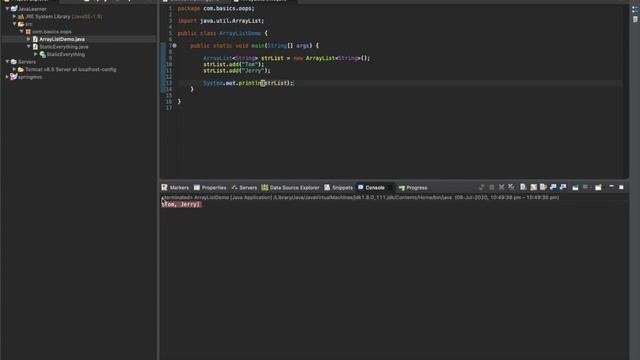Expand ArrayListDemo.java tree node
Image resolution: width=640 pixels, height=360 pixels.
coord(29,39)
